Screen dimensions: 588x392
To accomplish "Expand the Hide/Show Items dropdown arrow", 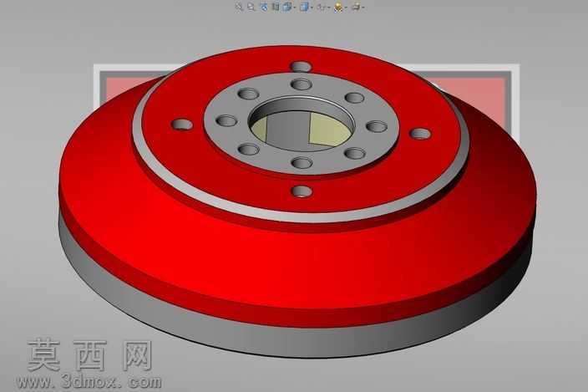I will 329,8.
